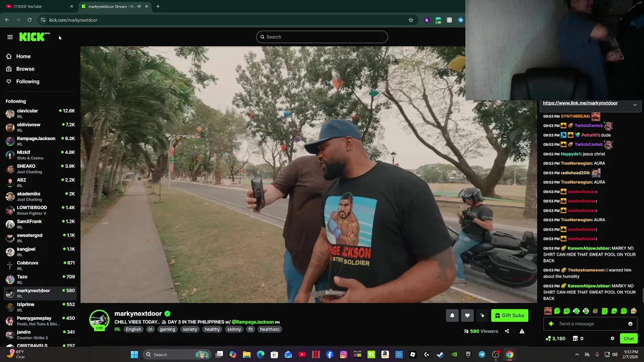Viewport: 644px width, 362px height.
Task: Open kangjoel channel in sidebar
Action: 40,251
